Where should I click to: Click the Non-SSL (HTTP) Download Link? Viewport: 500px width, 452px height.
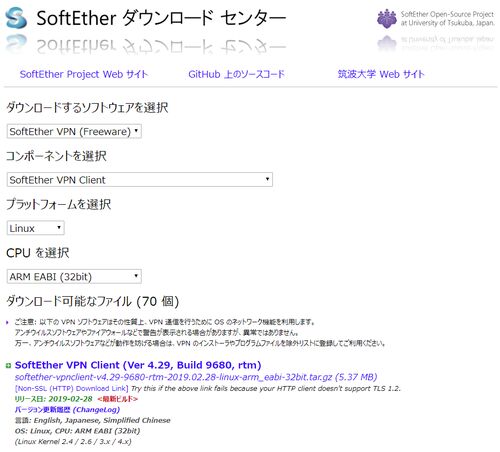[x=71, y=388]
